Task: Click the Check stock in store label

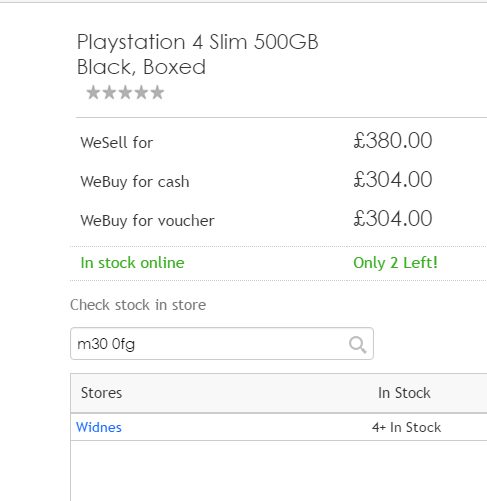Action: (x=138, y=305)
